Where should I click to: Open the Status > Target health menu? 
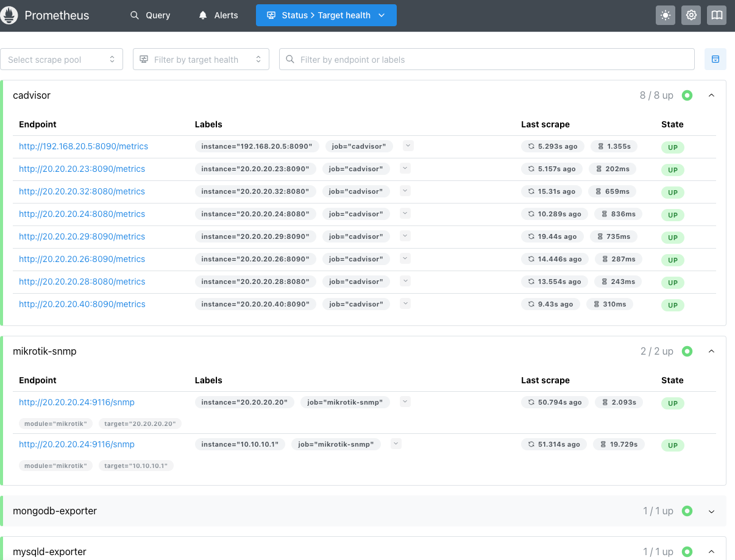pyautogui.click(x=326, y=15)
